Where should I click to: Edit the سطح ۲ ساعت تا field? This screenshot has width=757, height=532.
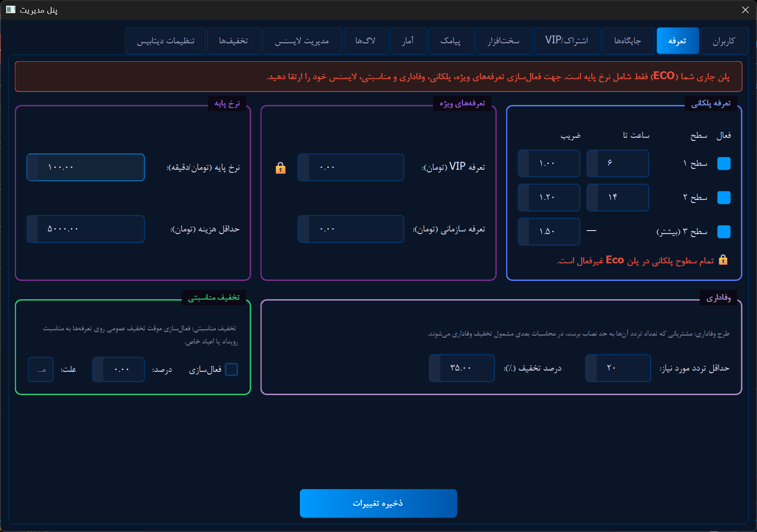[x=617, y=198]
